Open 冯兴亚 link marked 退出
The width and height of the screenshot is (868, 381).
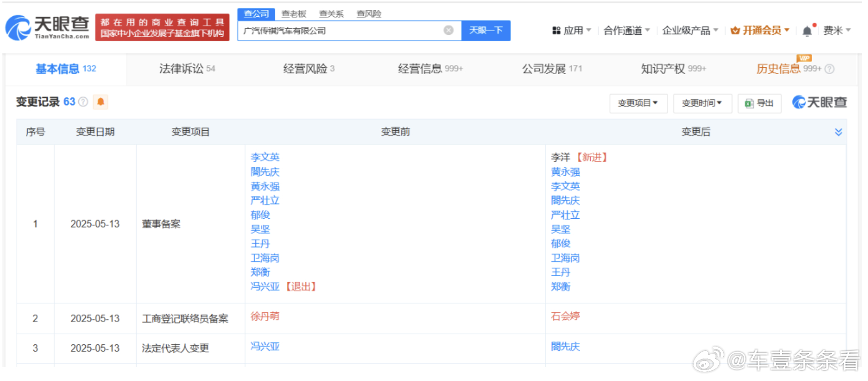265,286
